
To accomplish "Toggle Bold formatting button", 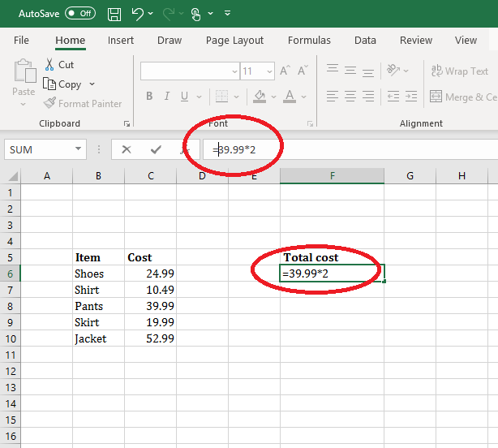I will [149, 97].
